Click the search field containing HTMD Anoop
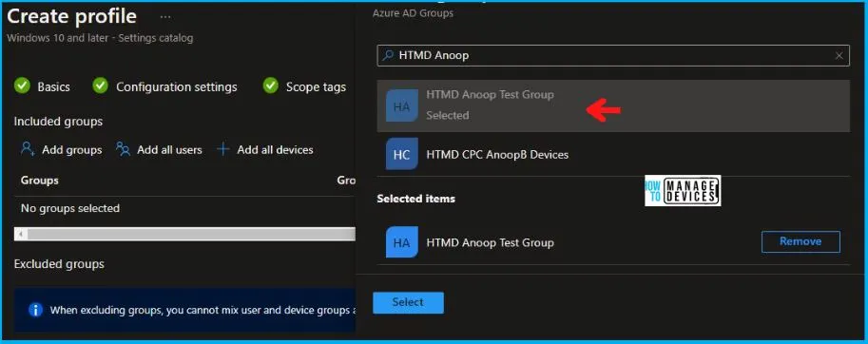 coord(613,55)
